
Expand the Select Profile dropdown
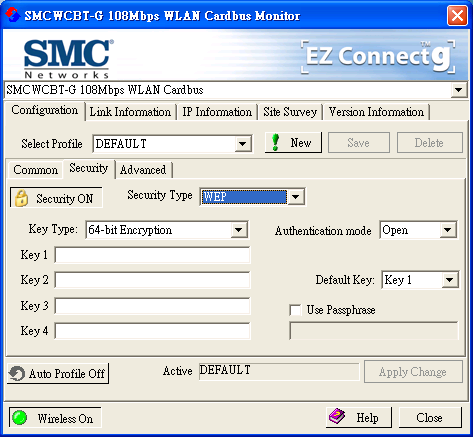pos(243,144)
